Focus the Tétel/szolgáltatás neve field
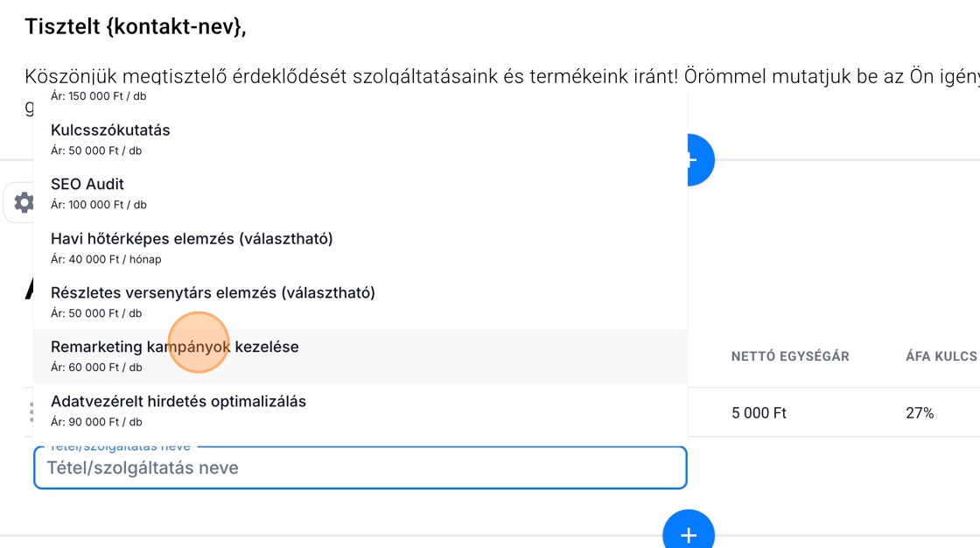Image resolution: width=980 pixels, height=548 pixels. 360,468
